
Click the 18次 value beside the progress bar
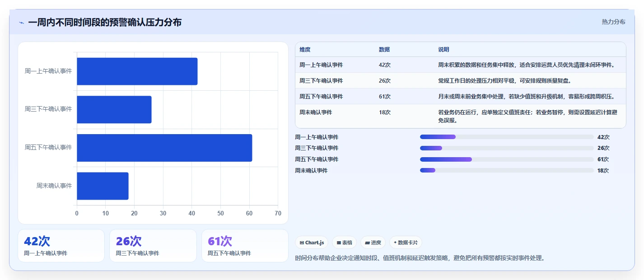[603, 171]
